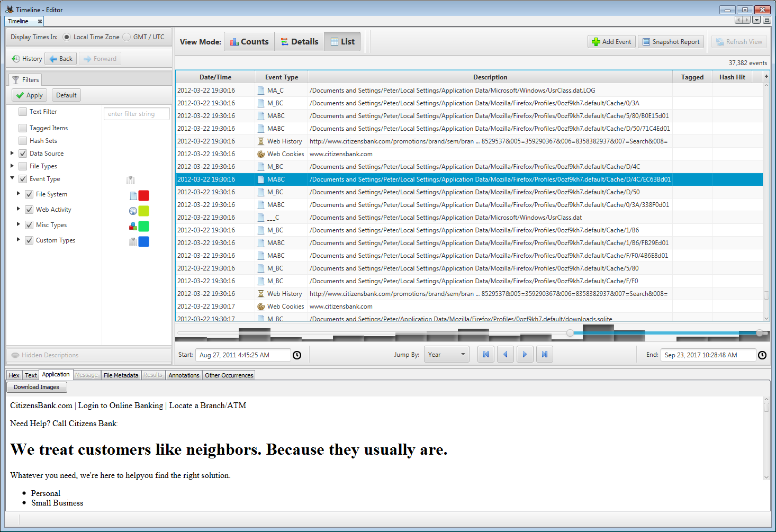Viewport: 776px width, 532px height.
Task: Click the bar chart icon beside Custom Types
Action: [130, 241]
